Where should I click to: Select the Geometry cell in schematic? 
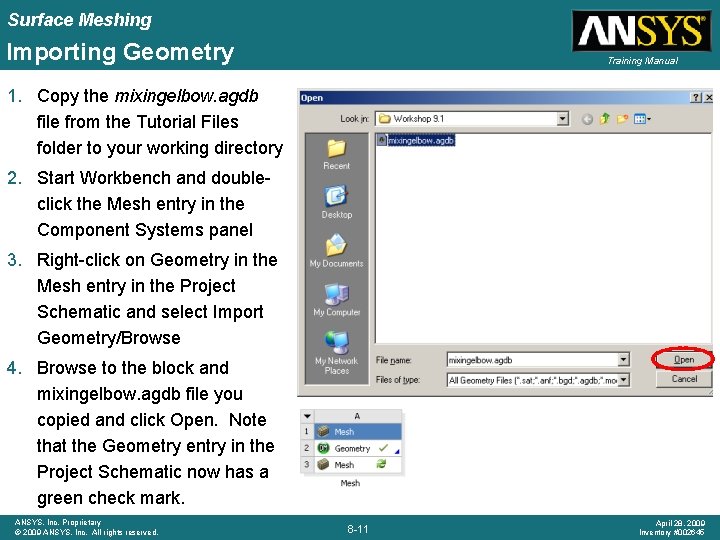tap(358, 448)
